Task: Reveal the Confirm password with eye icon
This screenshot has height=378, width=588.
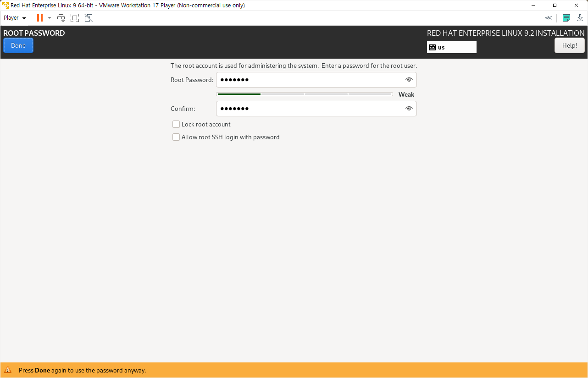Action: [x=409, y=109]
